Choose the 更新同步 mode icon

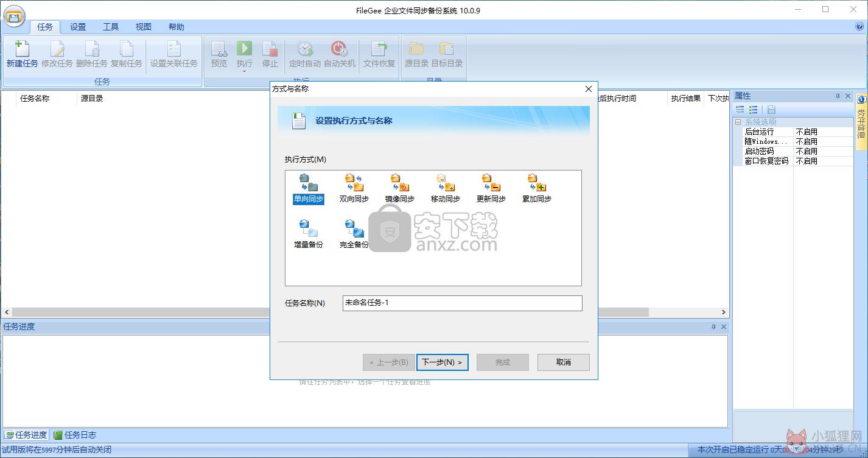(491, 183)
